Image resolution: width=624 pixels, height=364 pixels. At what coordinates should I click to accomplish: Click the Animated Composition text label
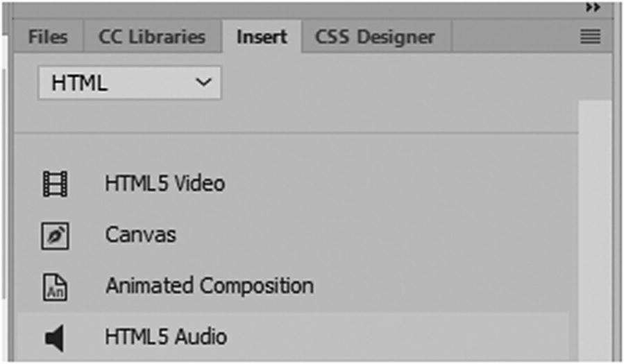(x=209, y=286)
